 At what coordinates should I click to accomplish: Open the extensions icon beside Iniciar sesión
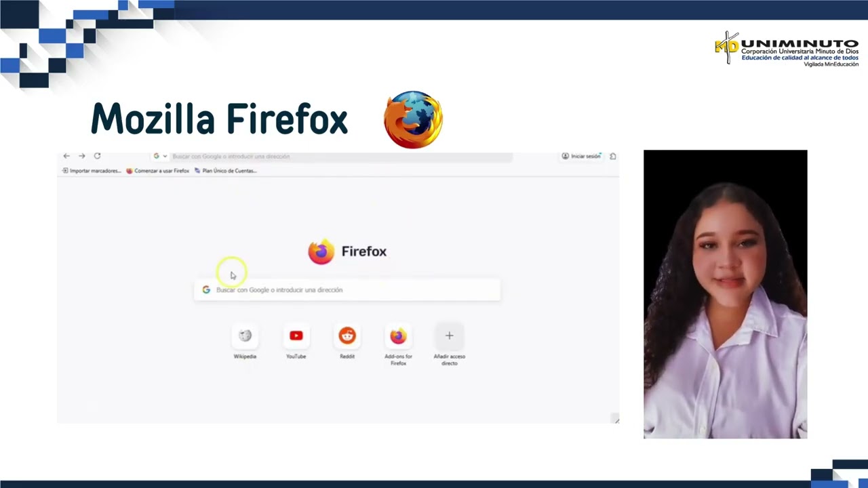(x=613, y=157)
